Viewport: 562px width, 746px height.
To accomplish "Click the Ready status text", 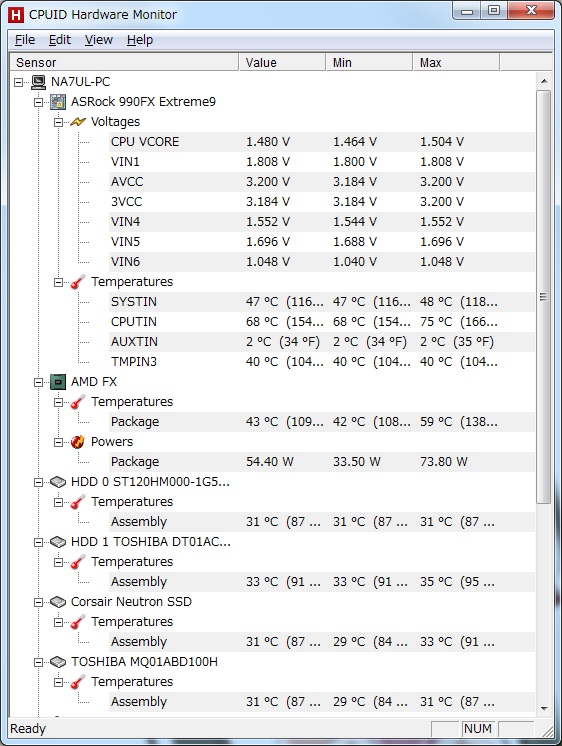I will tap(28, 728).
